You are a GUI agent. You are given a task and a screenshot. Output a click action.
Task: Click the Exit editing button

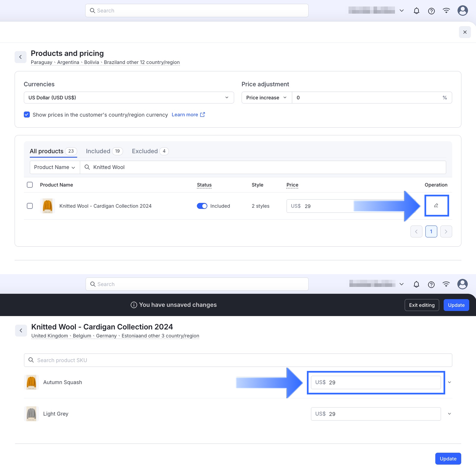421,305
